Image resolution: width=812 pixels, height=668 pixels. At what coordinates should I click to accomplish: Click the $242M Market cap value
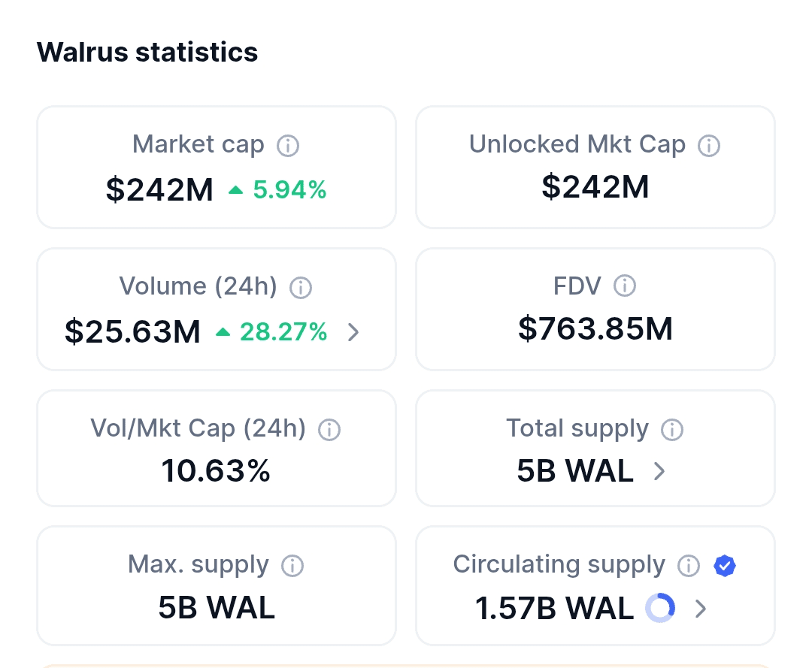tap(159, 190)
